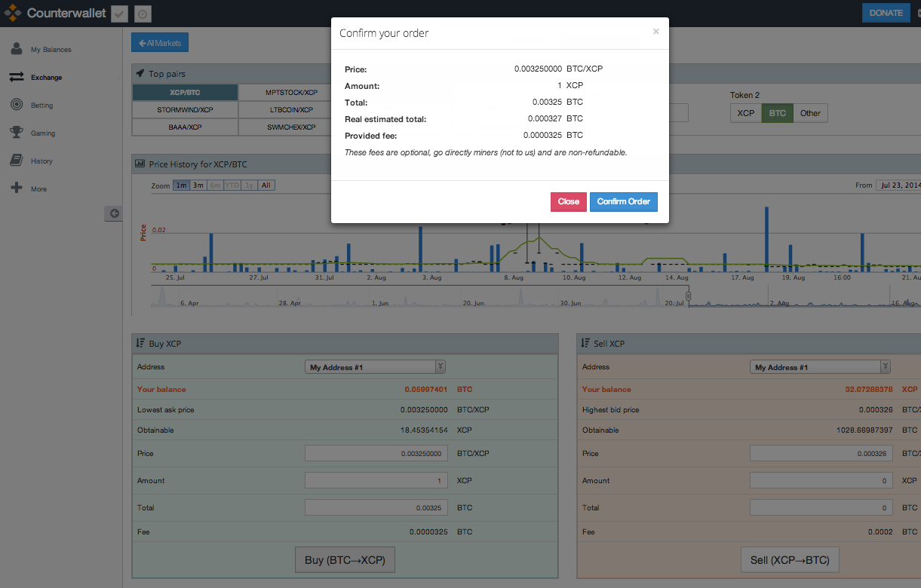Click the Exchange arrows icon
921x588 pixels.
pos(17,77)
